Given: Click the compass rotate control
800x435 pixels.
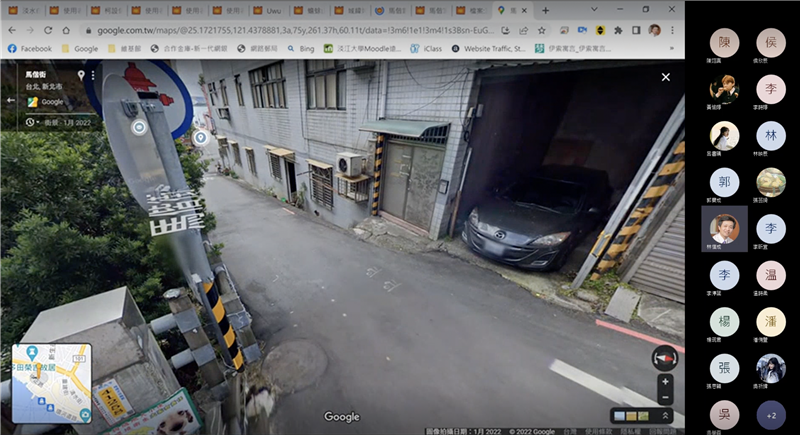Looking at the screenshot, I should pyautogui.click(x=663, y=359).
